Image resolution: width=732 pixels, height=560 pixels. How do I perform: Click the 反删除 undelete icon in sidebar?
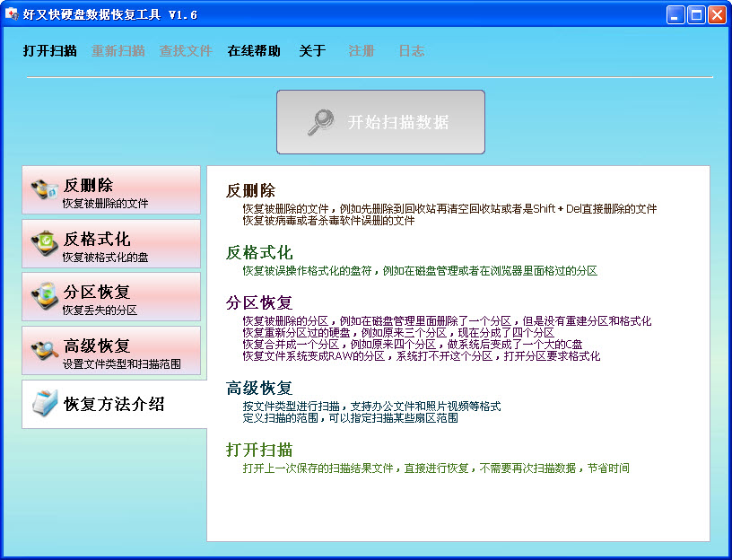(44, 190)
